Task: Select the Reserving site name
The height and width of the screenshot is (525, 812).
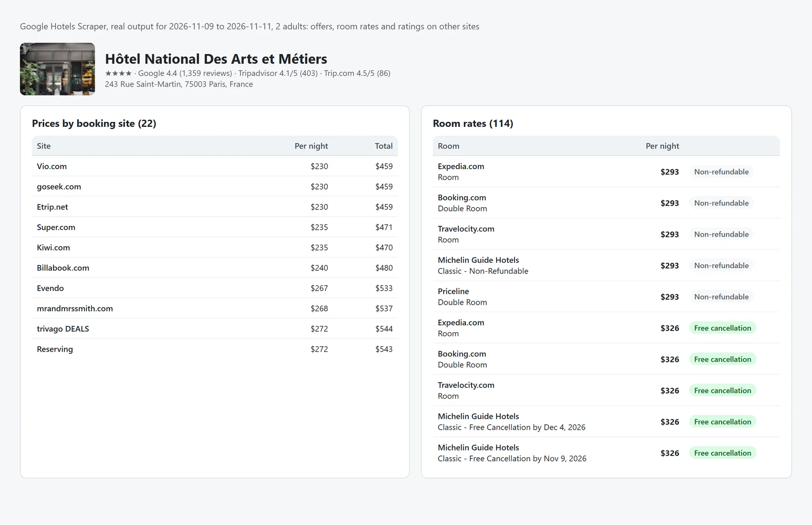Action: click(55, 349)
